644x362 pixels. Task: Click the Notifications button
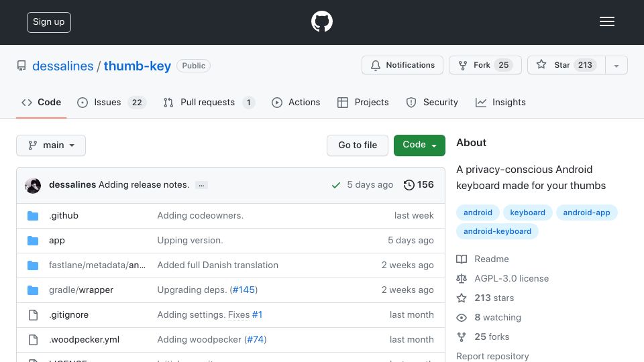tap(402, 65)
